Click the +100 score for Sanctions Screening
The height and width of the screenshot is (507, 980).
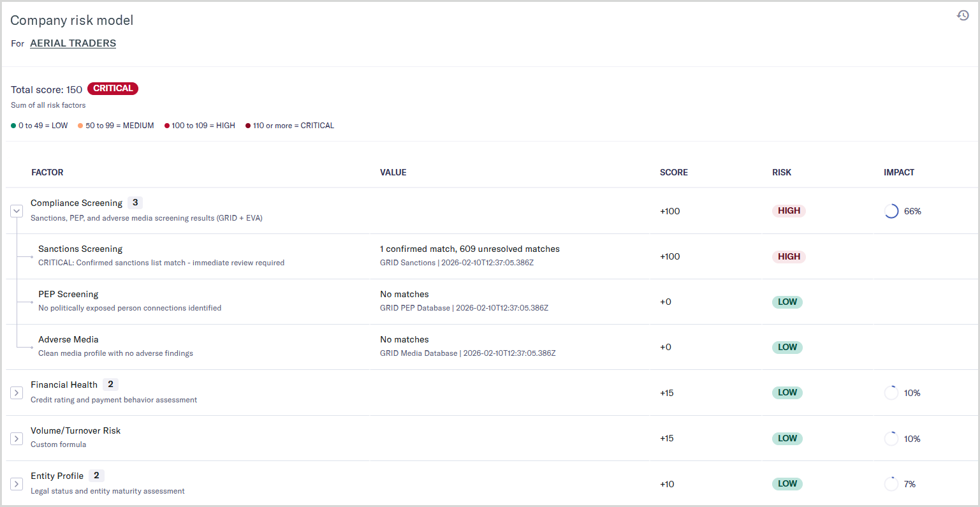tap(670, 256)
